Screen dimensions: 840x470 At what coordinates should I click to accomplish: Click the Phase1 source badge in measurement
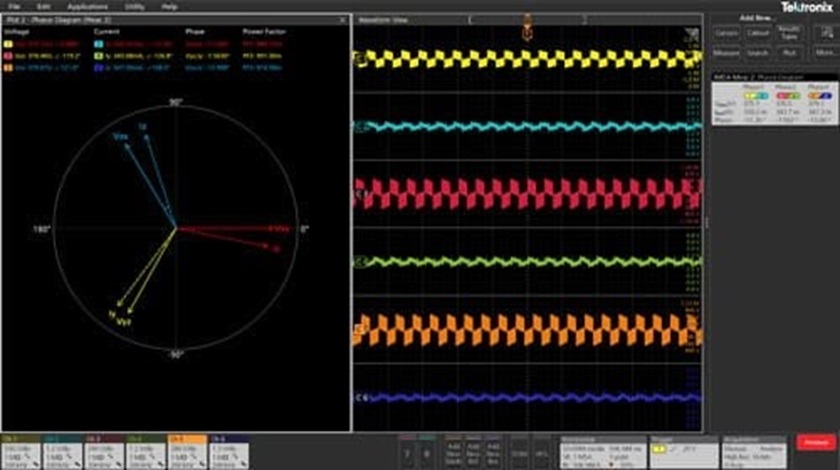coord(755,96)
